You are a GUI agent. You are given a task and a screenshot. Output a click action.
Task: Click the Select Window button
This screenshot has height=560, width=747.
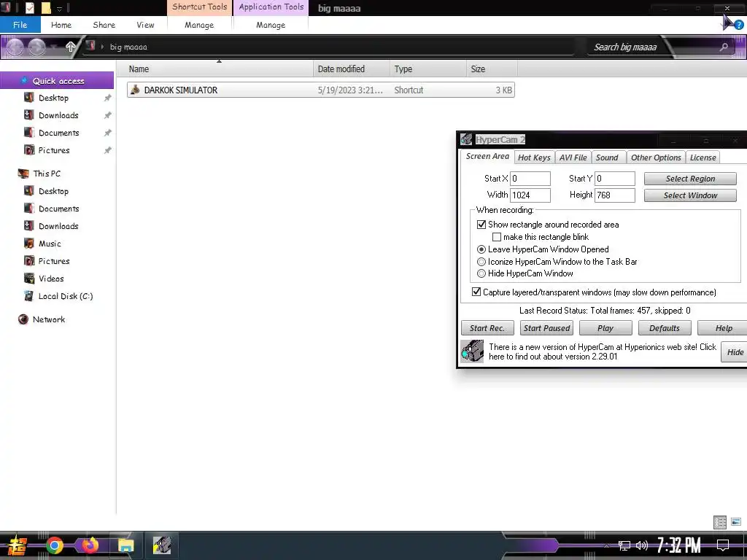(x=690, y=195)
